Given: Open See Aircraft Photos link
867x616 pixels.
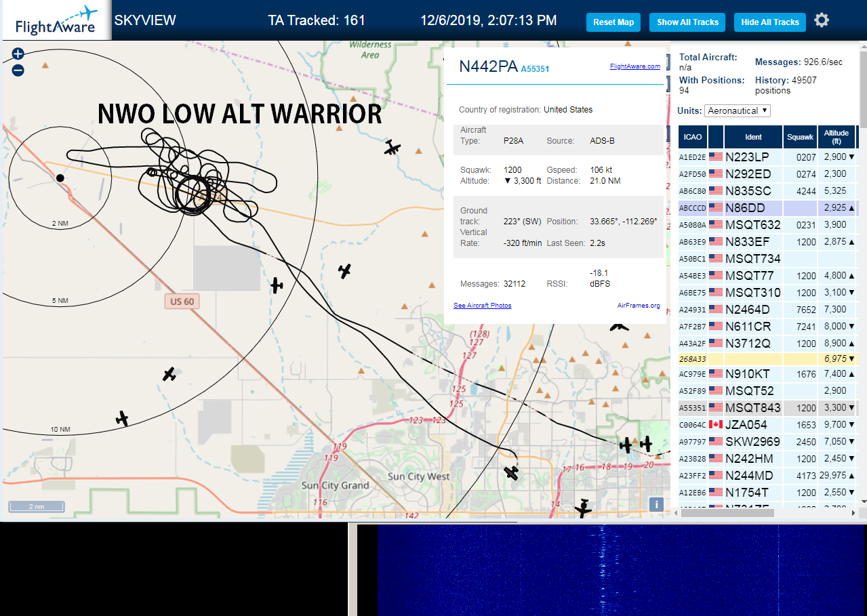Looking at the screenshot, I should (483, 306).
